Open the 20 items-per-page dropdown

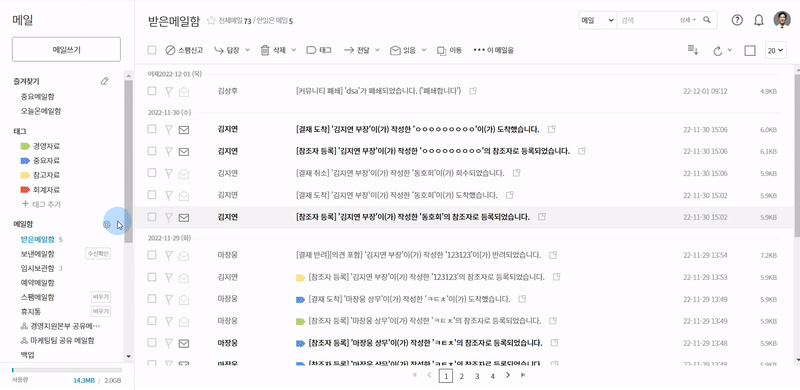pyautogui.click(x=776, y=51)
